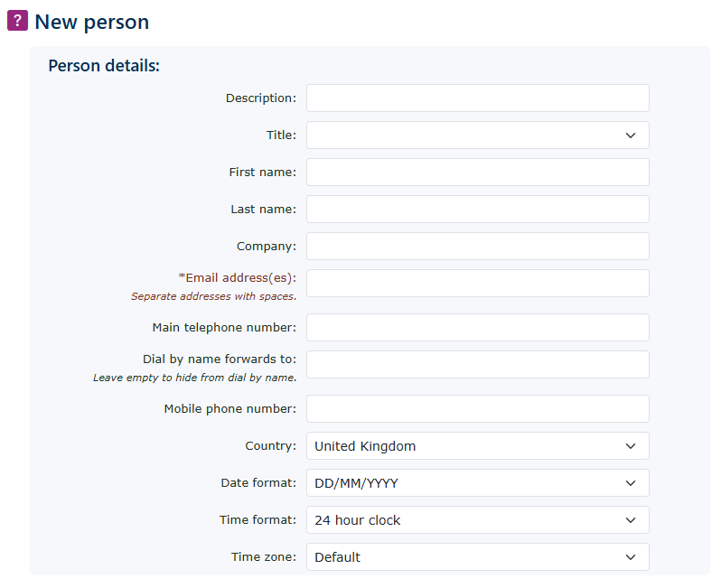Click the "*Email address(es):" field label
The height and width of the screenshot is (588, 721).
(237, 278)
